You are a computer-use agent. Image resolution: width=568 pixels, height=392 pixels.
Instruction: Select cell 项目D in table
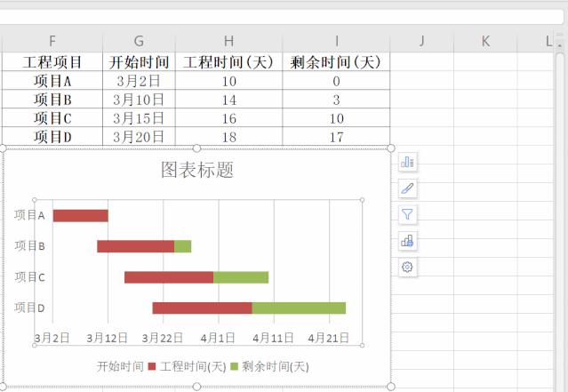coord(52,137)
